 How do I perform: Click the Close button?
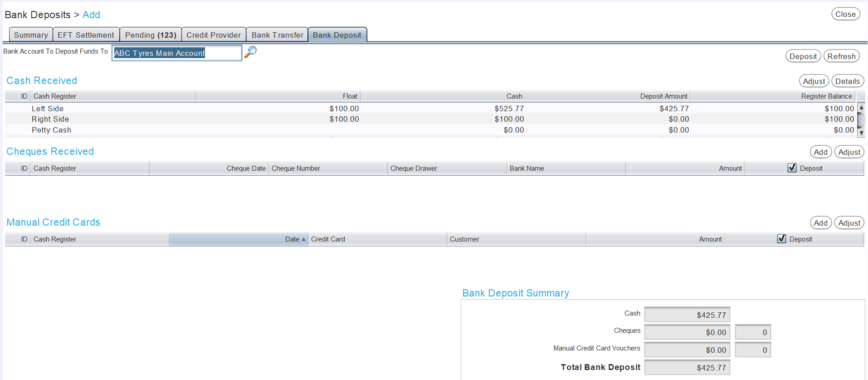coord(845,14)
